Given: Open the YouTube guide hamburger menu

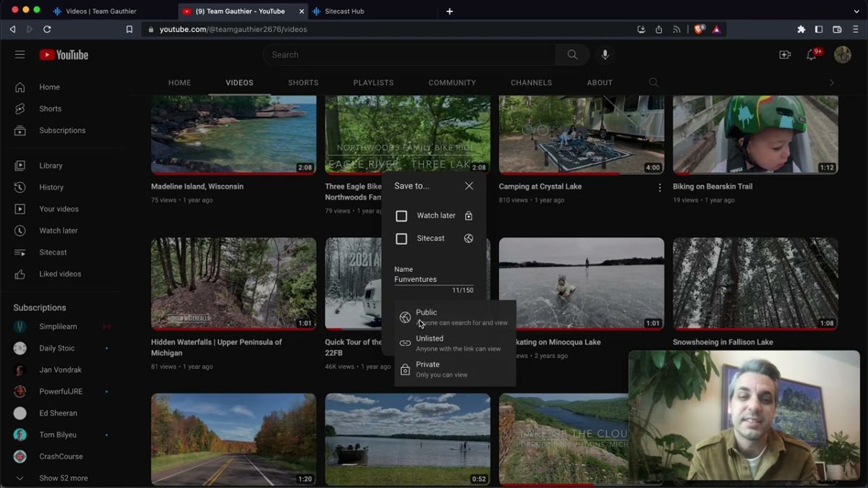Looking at the screenshot, I should 20,55.
